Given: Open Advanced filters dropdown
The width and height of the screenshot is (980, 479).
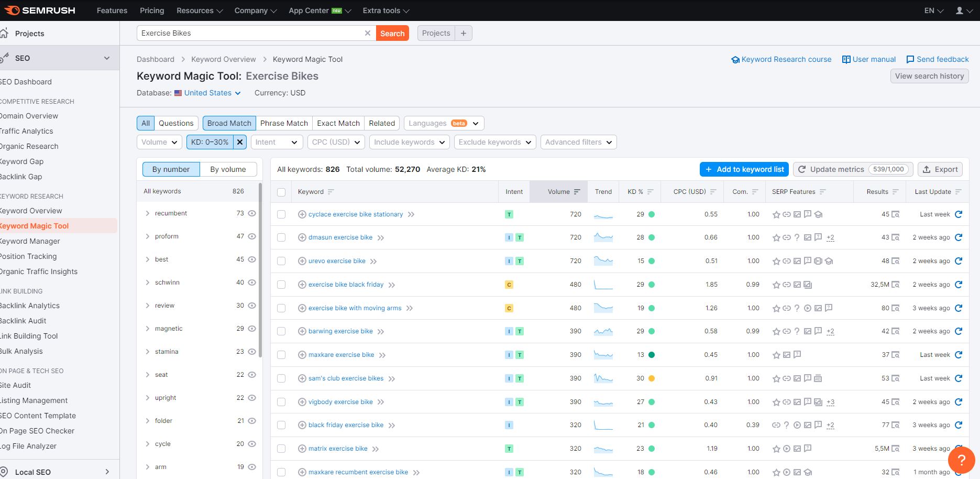Looking at the screenshot, I should [x=578, y=142].
